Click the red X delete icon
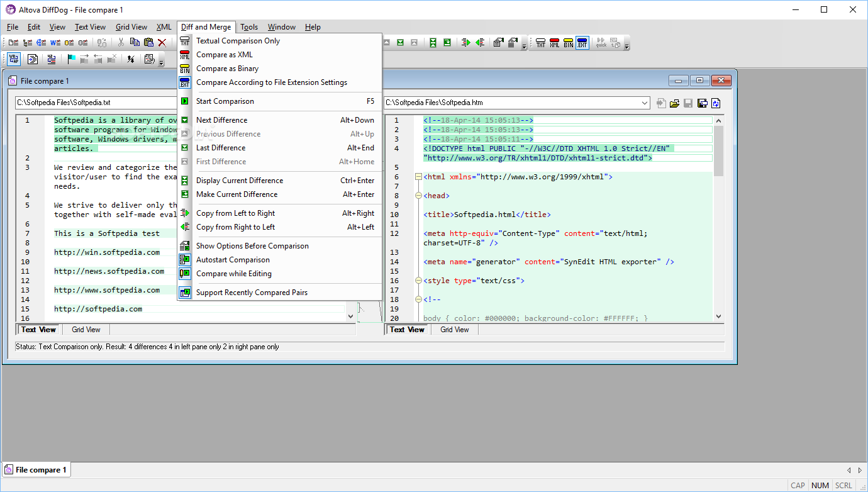Image resolution: width=868 pixels, height=492 pixels. pos(162,43)
